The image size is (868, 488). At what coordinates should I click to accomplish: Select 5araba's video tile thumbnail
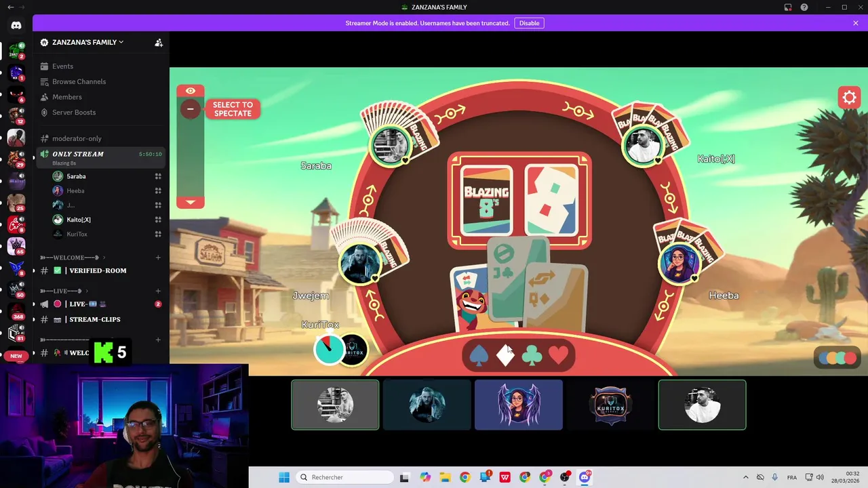pyautogui.click(x=335, y=405)
